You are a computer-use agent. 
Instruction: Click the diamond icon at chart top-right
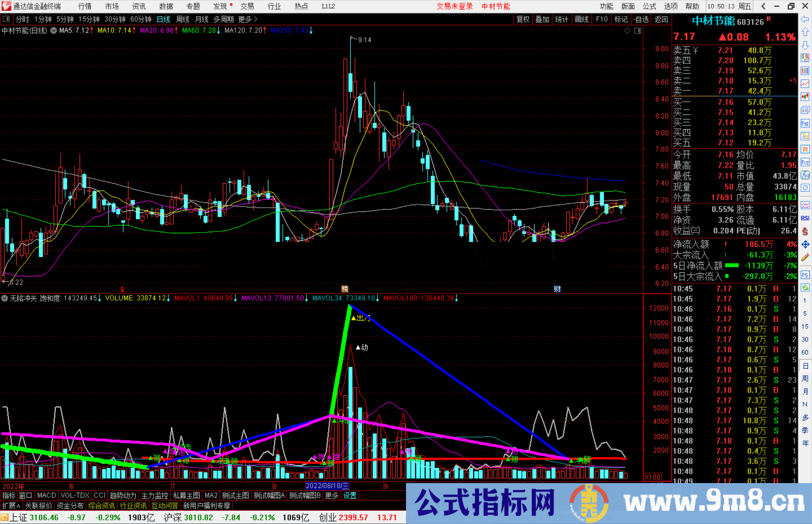(627, 31)
